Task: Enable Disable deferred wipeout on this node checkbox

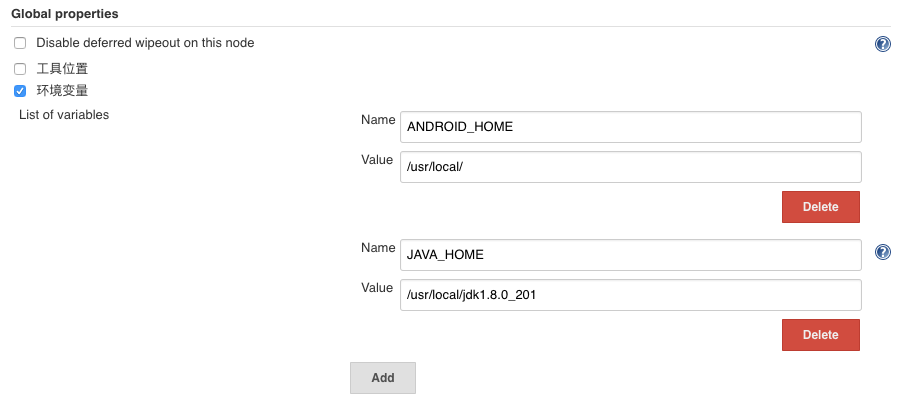Action: coord(20,43)
